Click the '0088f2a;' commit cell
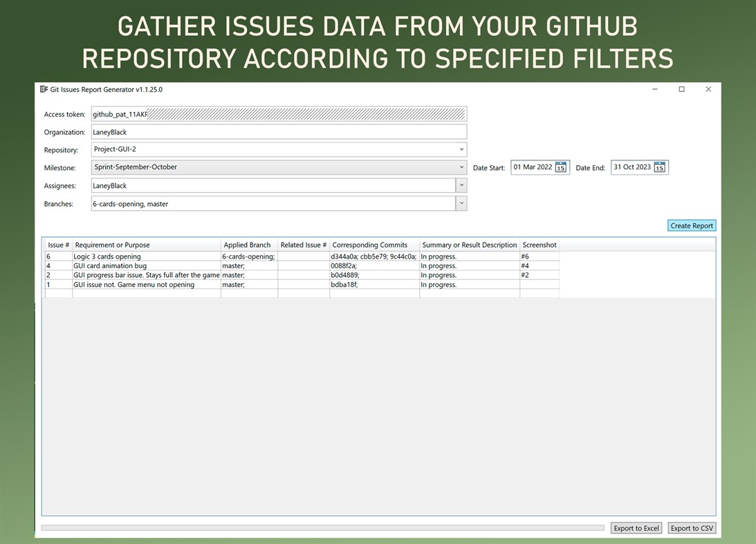This screenshot has width=756, height=544. coord(375,265)
